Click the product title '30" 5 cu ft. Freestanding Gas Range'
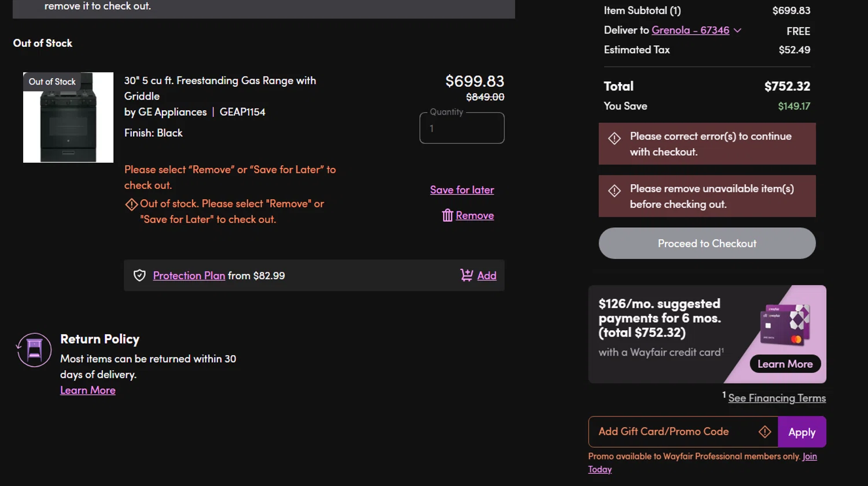The width and height of the screenshot is (868, 486). pyautogui.click(x=220, y=88)
